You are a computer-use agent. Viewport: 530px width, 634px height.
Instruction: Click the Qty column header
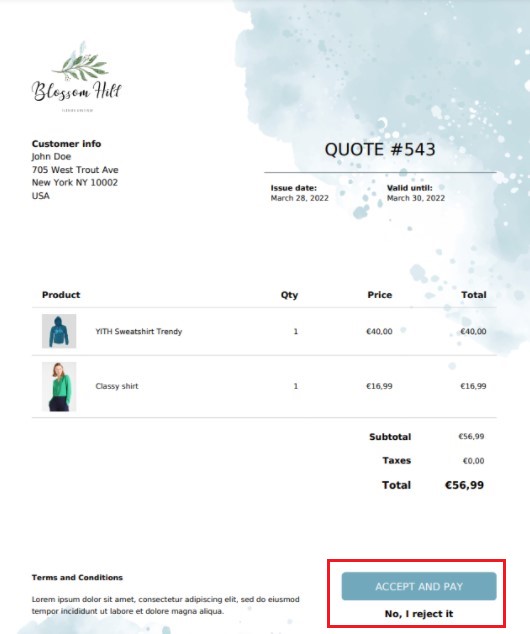pyautogui.click(x=289, y=295)
